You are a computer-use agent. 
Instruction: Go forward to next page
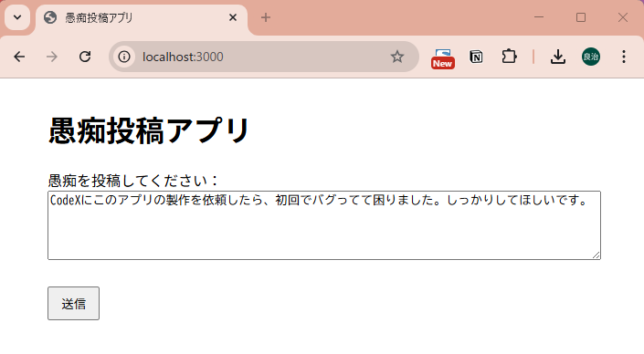pos(52,57)
